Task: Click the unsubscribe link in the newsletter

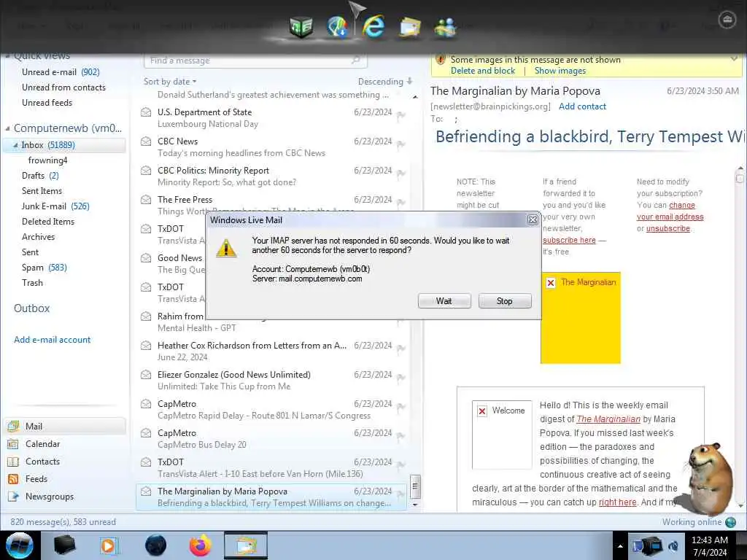Action: pos(668,228)
